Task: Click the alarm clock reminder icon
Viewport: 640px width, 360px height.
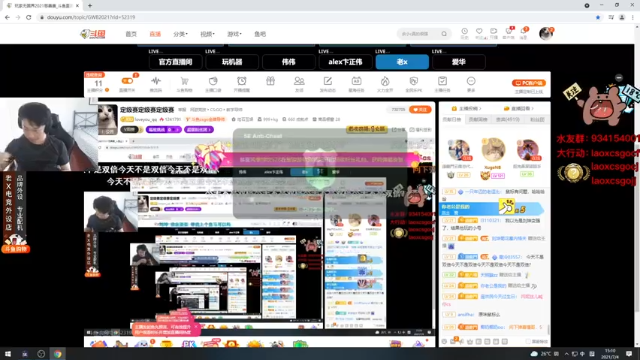Action: tap(242, 81)
